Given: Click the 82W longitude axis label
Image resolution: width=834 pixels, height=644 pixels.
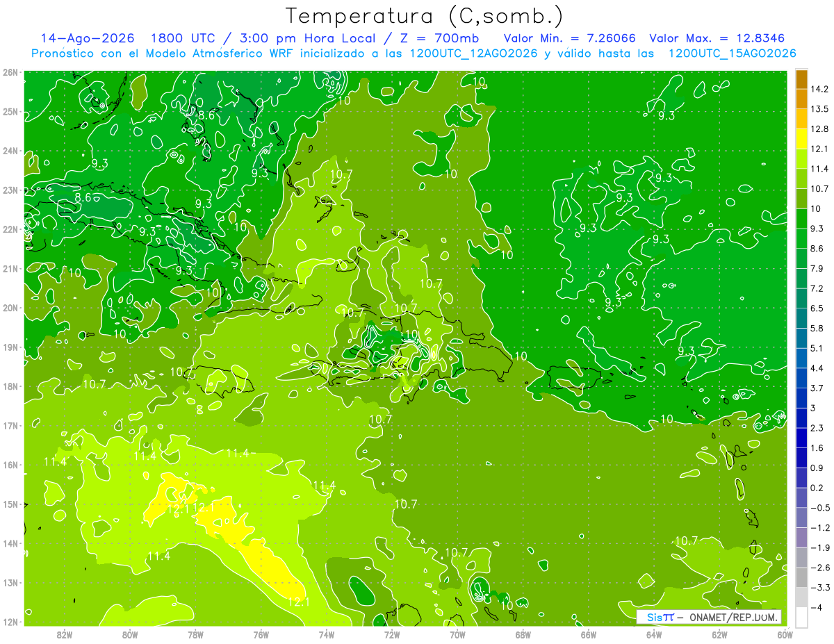Looking at the screenshot, I should click(64, 634).
